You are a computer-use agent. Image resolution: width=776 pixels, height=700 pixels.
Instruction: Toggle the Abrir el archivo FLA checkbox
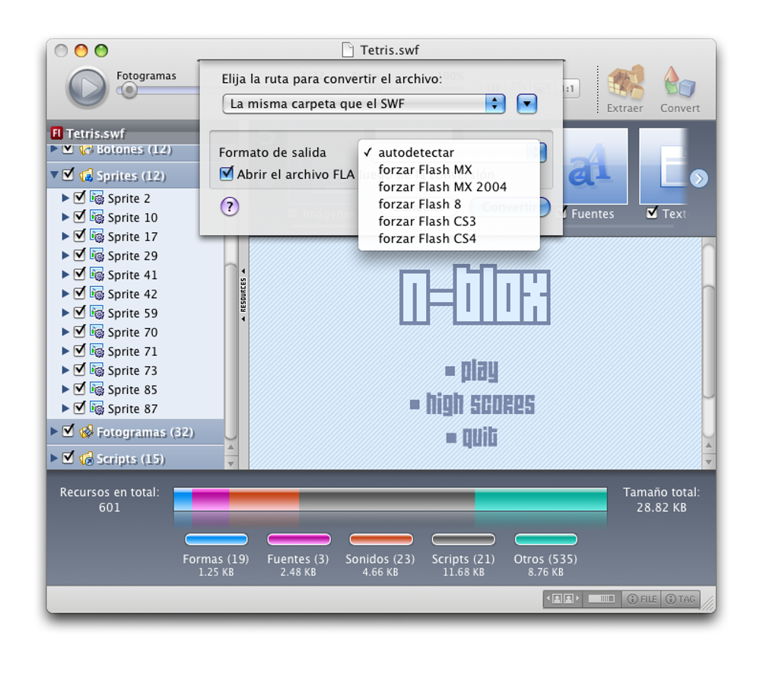point(226,173)
